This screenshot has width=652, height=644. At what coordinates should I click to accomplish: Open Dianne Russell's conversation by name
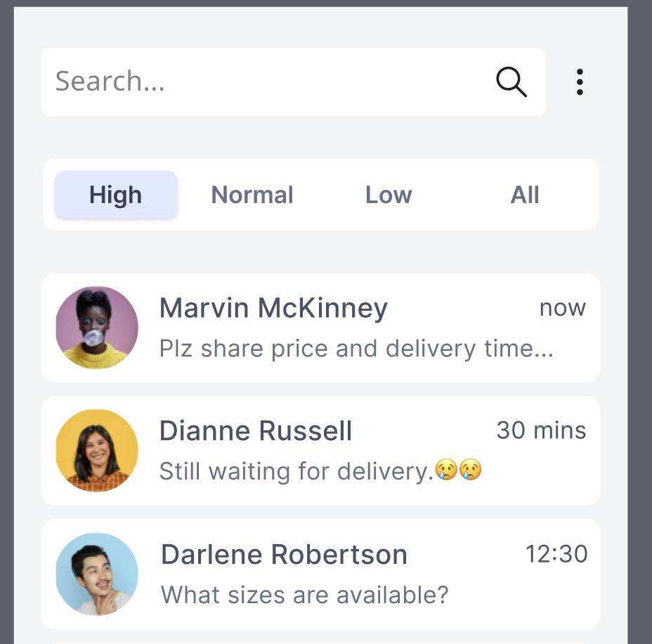tap(256, 431)
